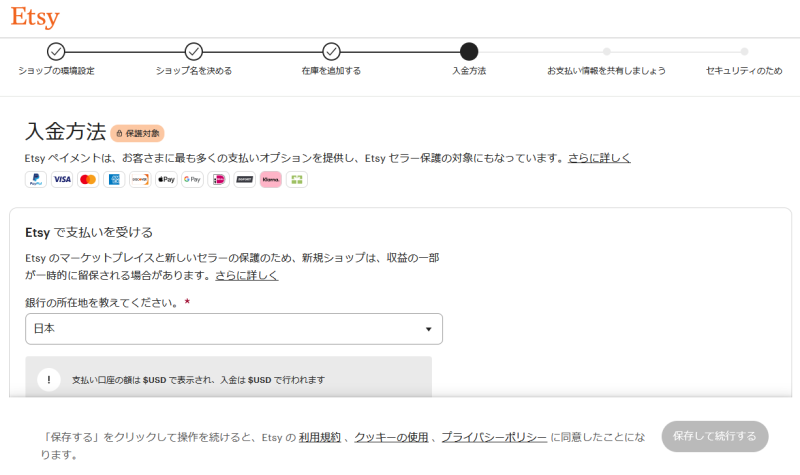Click the Visa card icon
The image size is (800, 475).
[x=62, y=180]
